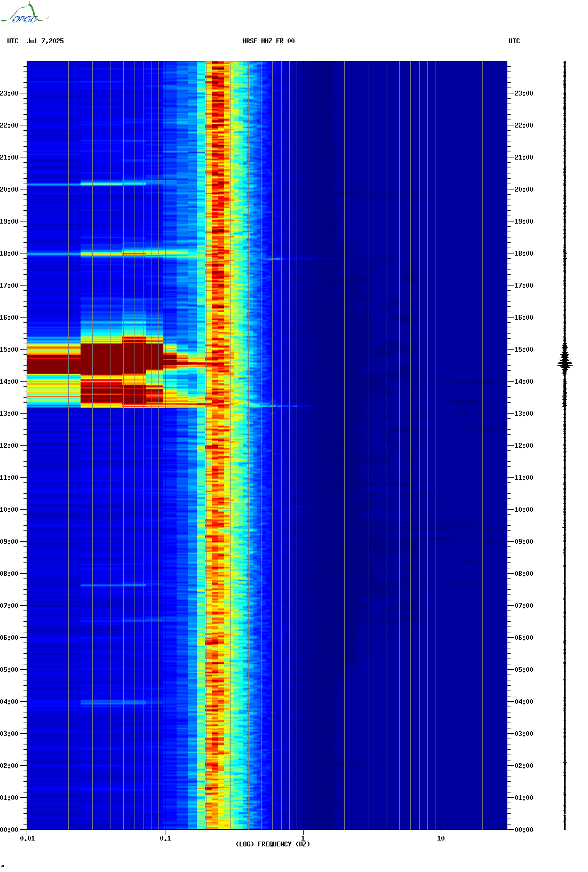Screen dimensions: 588x872
Task: Click the date label 'Jul 7,2025'
Action: click(x=45, y=41)
